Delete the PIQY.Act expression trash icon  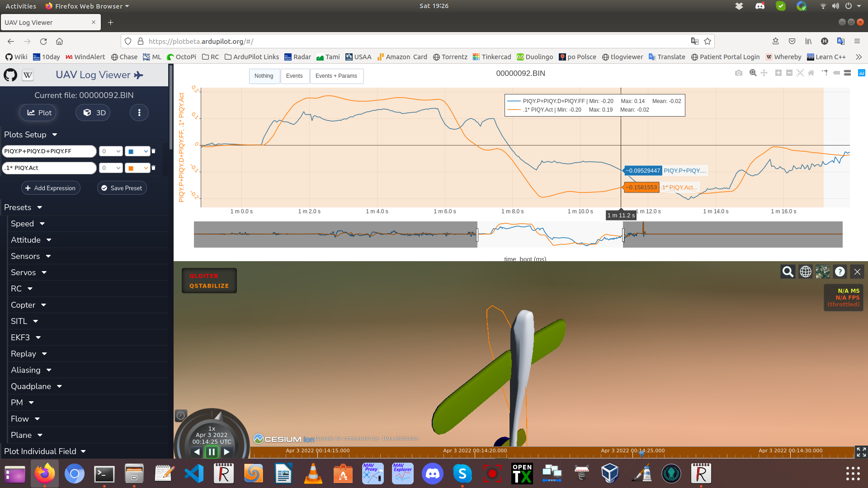tap(153, 168)
